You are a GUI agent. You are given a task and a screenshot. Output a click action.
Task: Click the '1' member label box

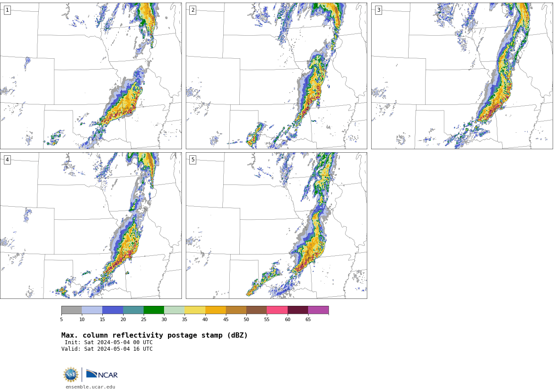point(7,10)
